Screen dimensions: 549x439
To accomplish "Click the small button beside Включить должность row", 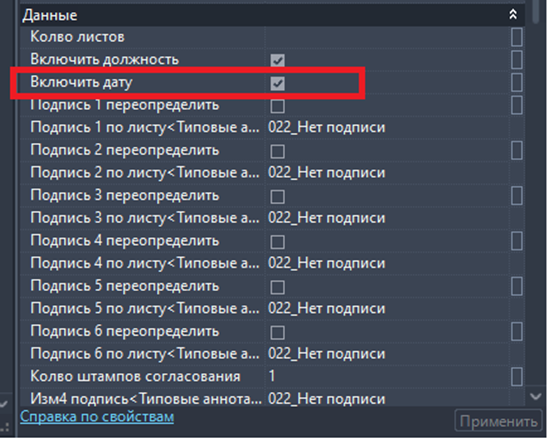I will (517, 60).
